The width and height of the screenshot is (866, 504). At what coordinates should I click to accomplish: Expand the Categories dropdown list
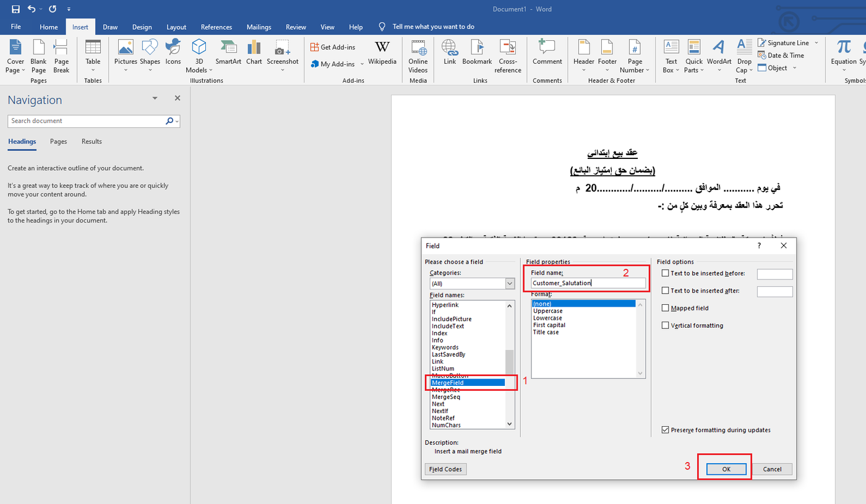pyautogui.click(x=510, y=283)
